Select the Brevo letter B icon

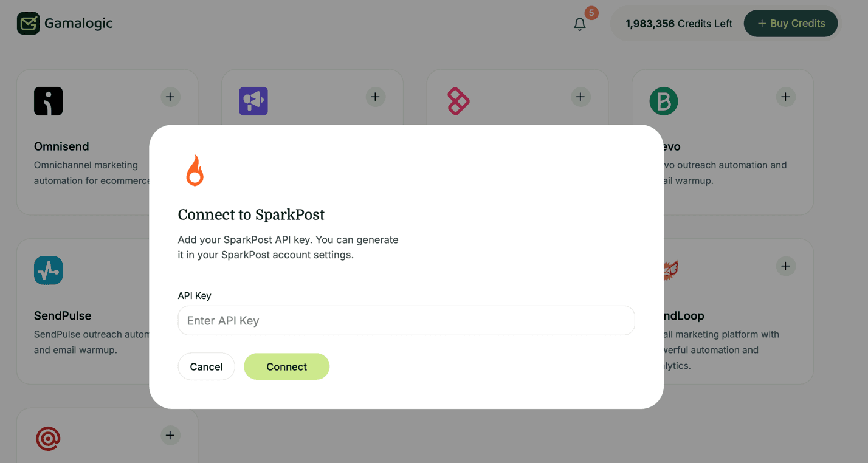(664, 101)
